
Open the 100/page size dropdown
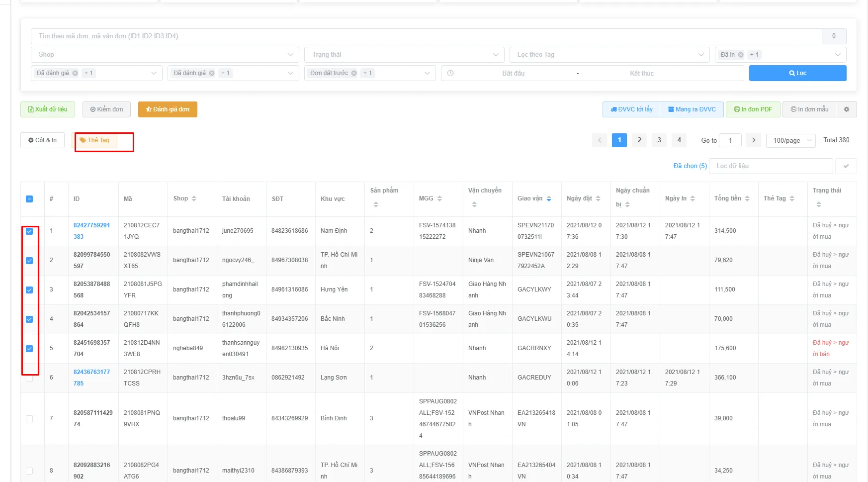791,140
